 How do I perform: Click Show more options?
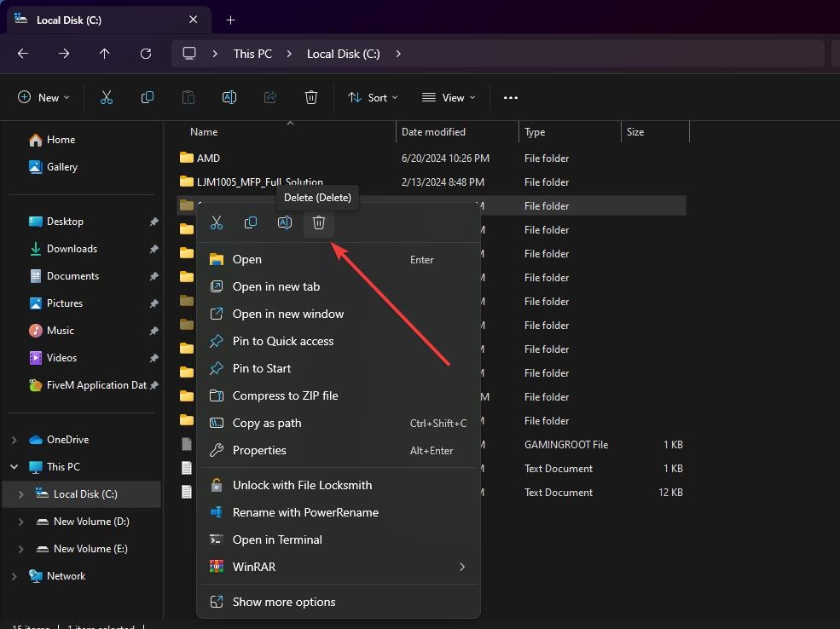point(339,603)
